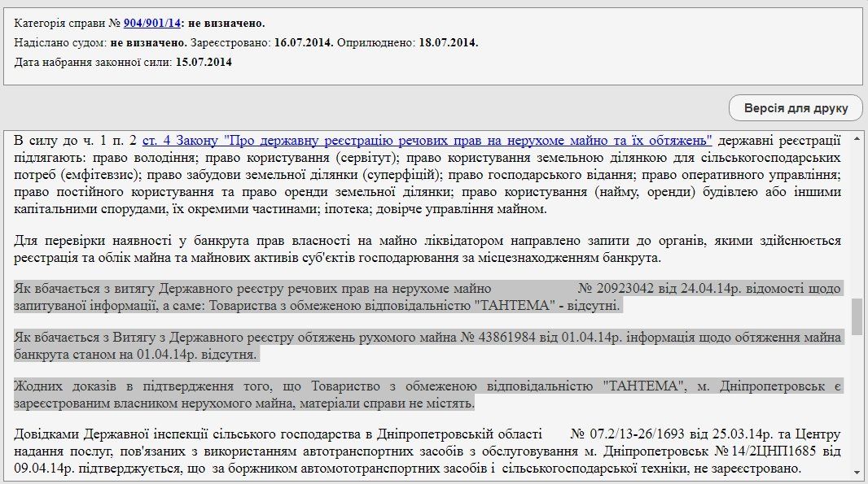This screenshot has height=484, width=868.
Task: Click the Дата набрання законної сили line
Action: 122,63
